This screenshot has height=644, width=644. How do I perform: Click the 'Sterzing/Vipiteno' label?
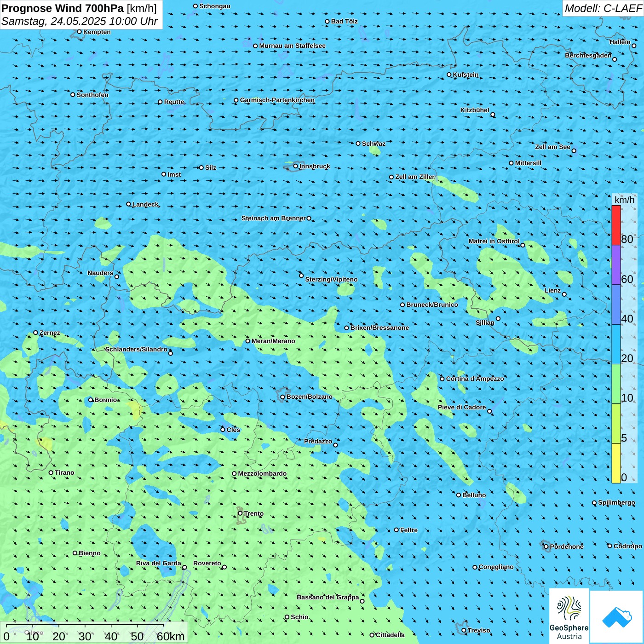point(331,279)
